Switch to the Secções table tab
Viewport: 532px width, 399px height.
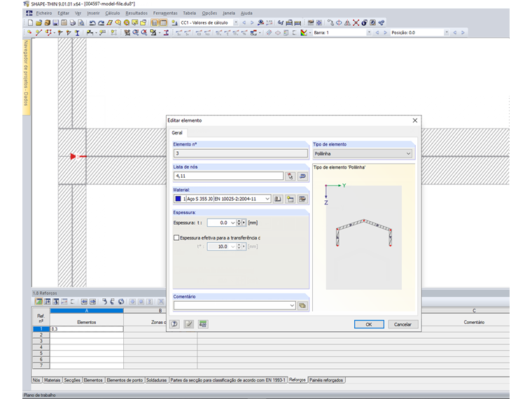72,380
